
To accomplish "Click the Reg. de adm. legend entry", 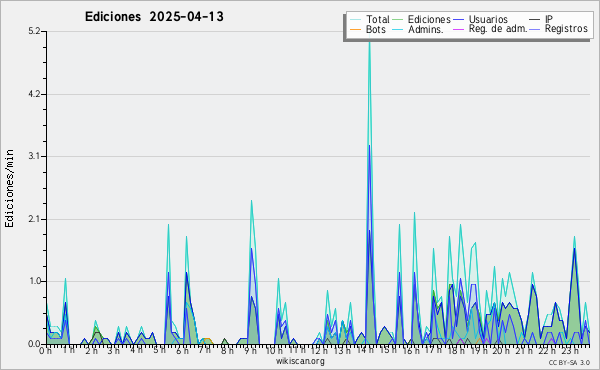I will pos(498,29).
